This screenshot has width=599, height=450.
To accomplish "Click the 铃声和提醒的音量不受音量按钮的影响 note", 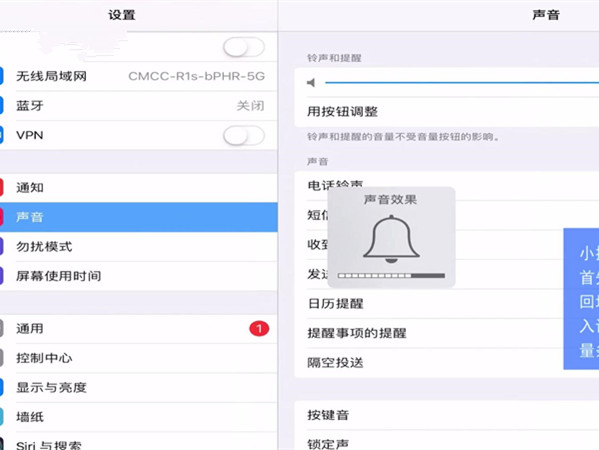I will coord(403,137).
